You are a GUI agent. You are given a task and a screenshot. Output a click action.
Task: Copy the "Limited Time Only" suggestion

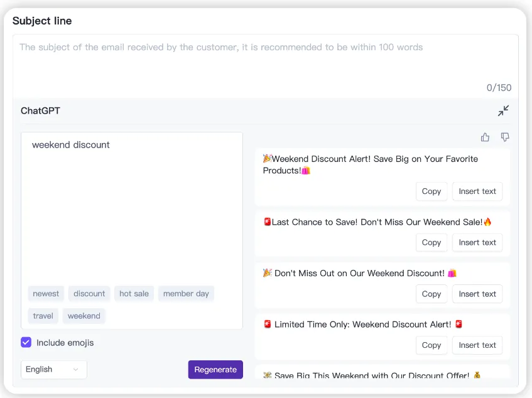[432, 345]
